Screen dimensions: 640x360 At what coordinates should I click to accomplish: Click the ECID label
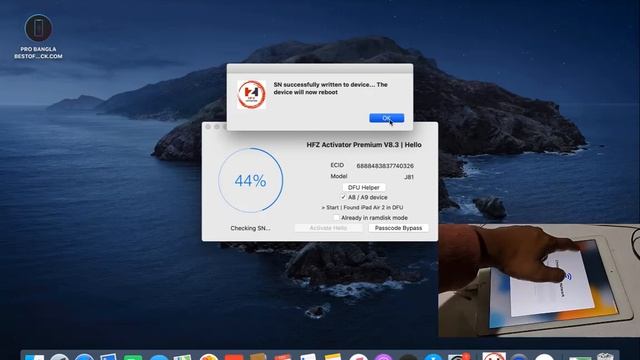(x=337, y=165)
